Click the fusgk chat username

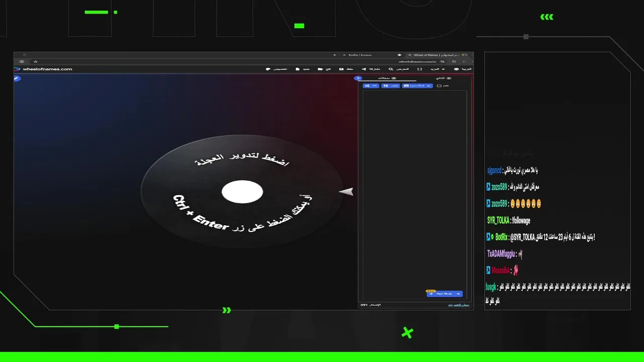(491, 287)
